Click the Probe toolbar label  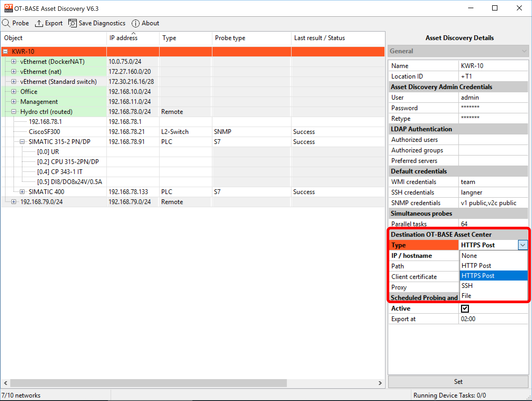21,23
